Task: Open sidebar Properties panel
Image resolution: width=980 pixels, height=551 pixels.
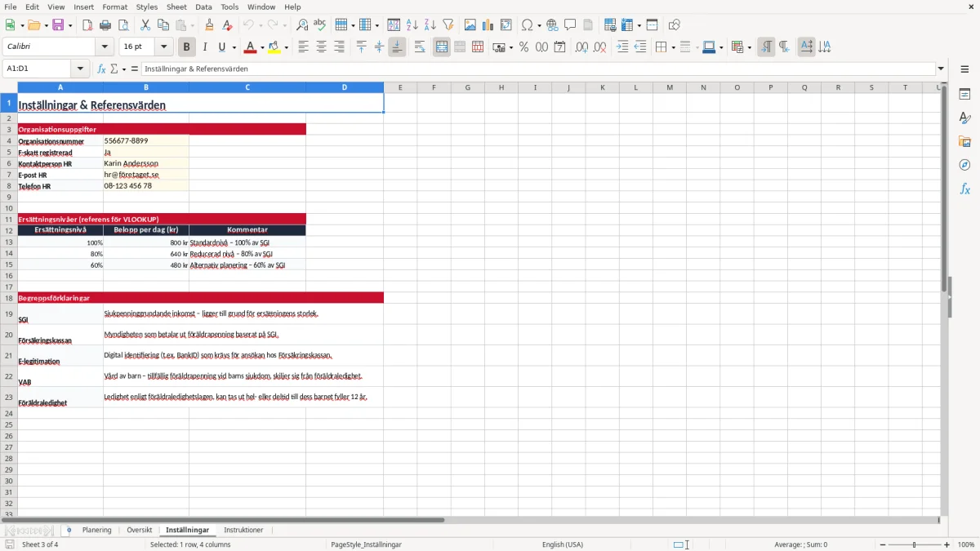Action: [x=964, y=94]
